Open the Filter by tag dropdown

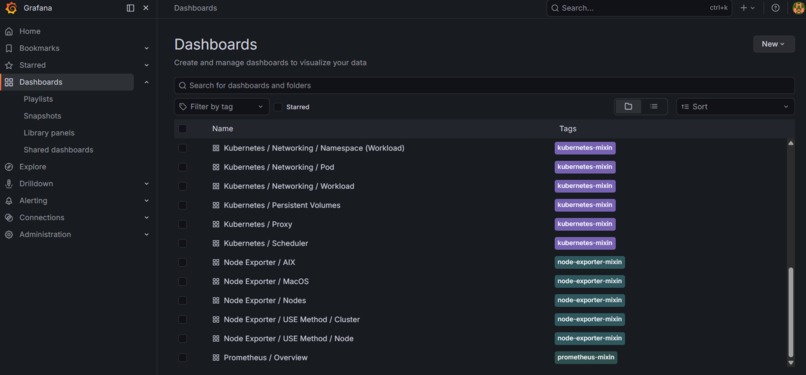pos(222,107)
